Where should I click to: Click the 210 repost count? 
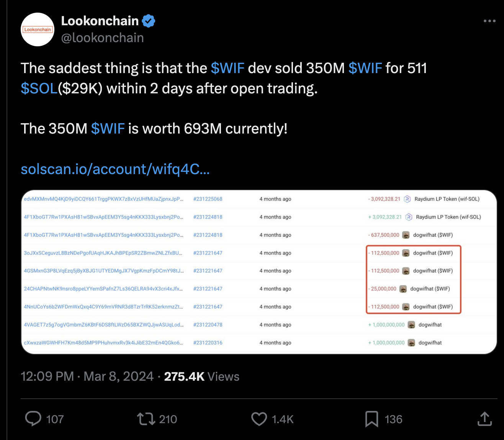click(x=168, y=419)
